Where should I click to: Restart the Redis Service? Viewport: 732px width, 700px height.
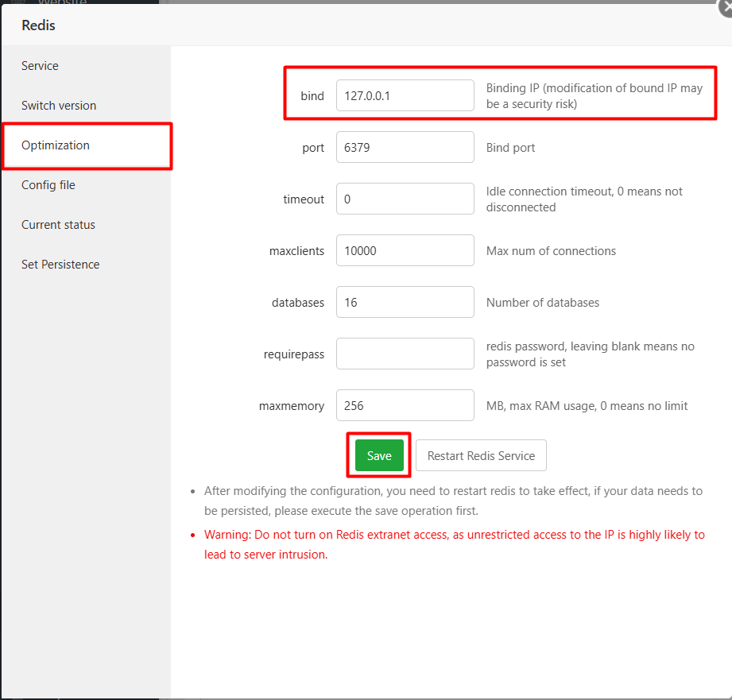pos(480,455)
